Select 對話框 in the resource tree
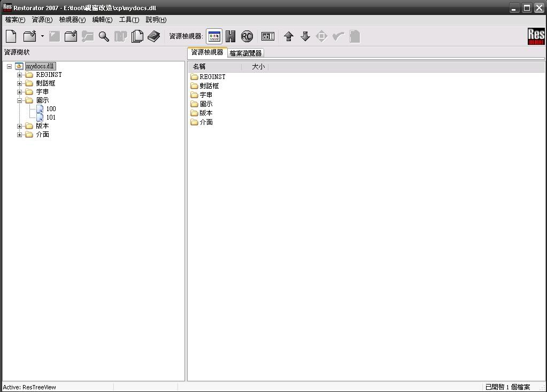 tap(45, 83)
